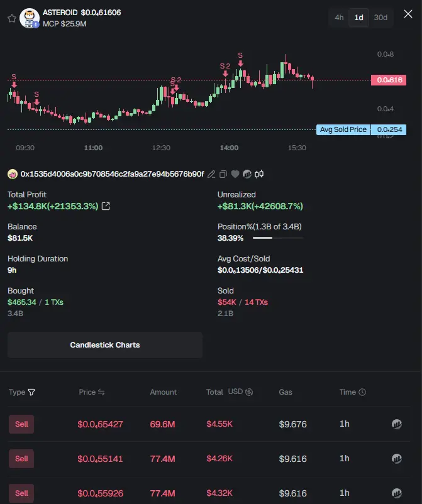The height and width of the screenshot is (504, 422).
Task: Click price cell $0.0₄65427
Action: click(x=100, y=424)
